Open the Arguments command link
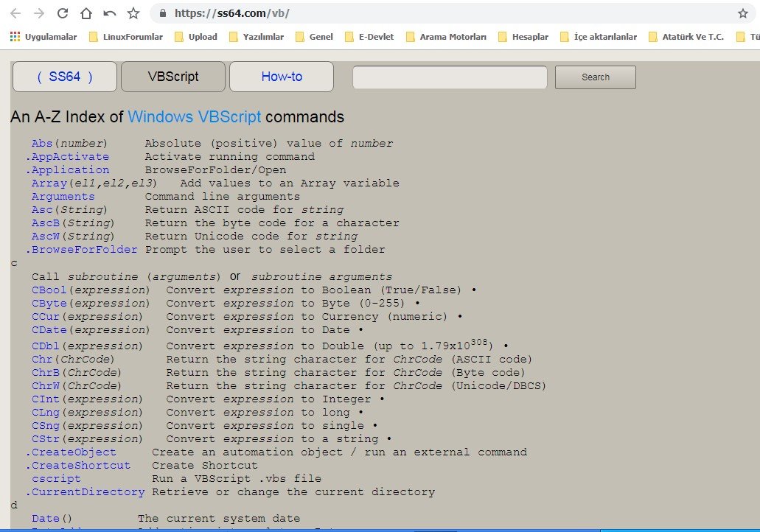This screenshot has width=760, height=532. (63, 197)
